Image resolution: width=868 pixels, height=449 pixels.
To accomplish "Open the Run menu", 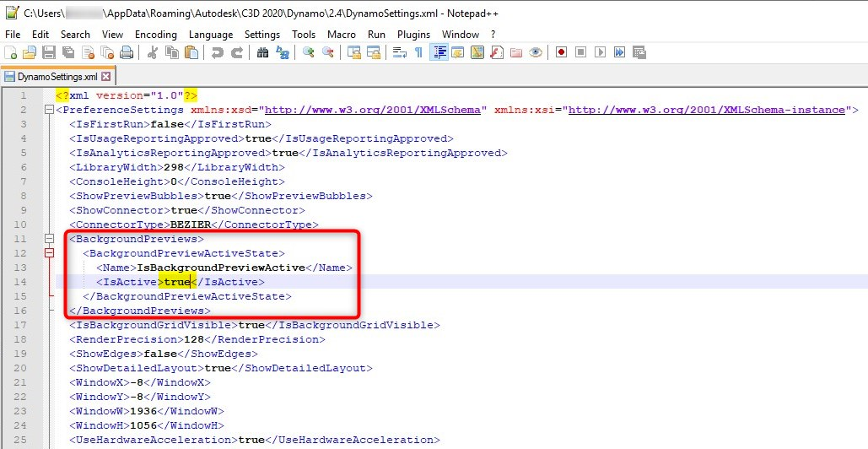I will tap(376, 35).
